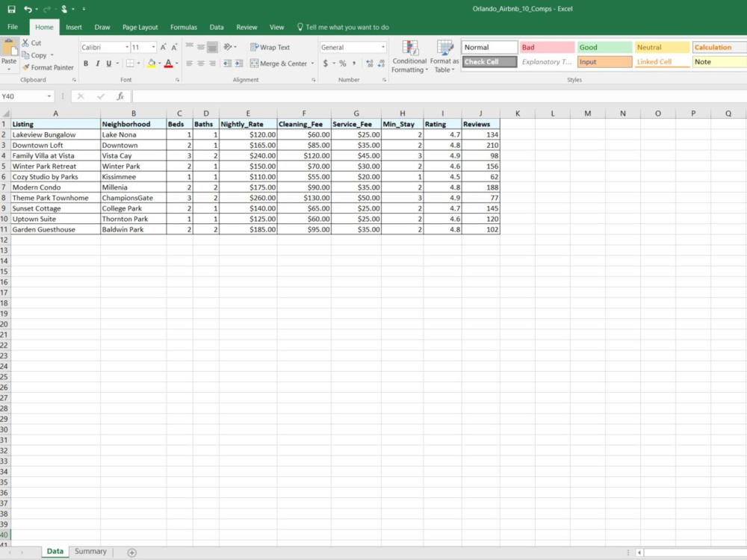Screen dimensions: 747x560
Task: Open the Orientation text angle icon
Action: (228, 46)
